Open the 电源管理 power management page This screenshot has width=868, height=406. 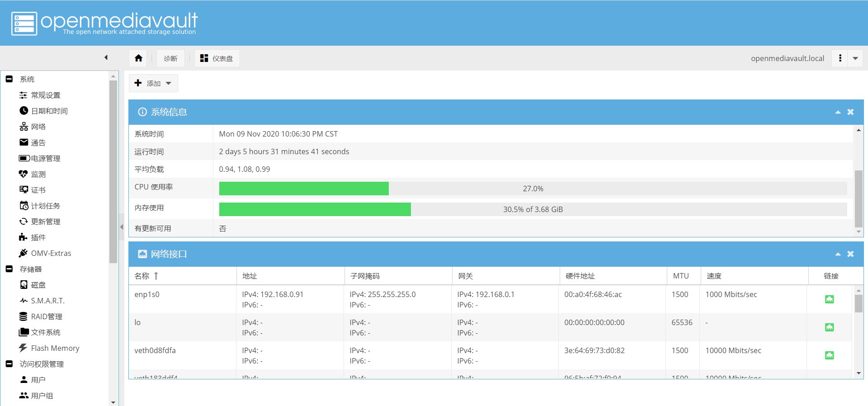(x=45, y=158)
